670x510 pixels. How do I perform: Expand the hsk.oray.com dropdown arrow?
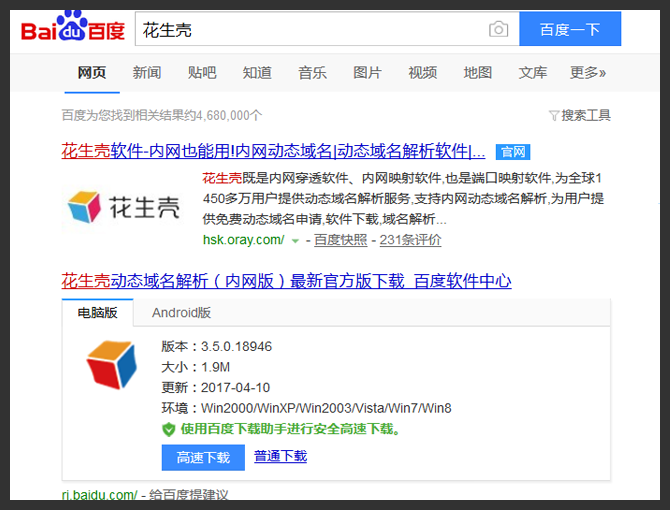click(x=295, y=241)
